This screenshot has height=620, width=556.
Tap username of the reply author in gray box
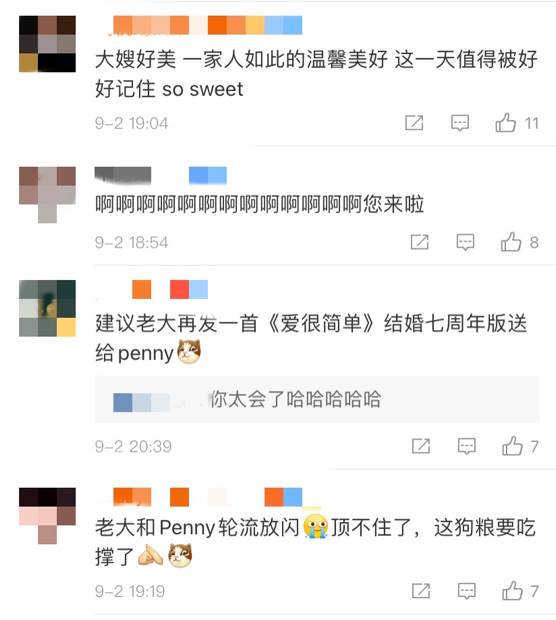click(x=142, y=403)
